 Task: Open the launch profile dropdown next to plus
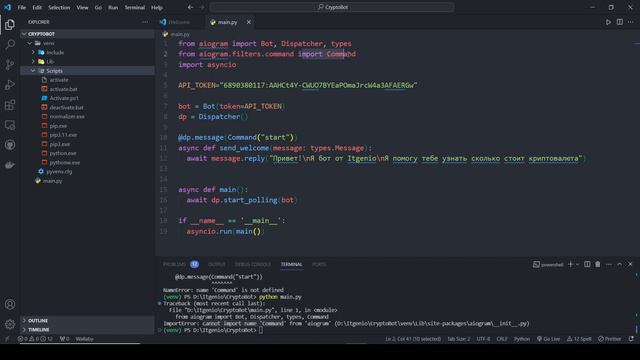coord(577,264)
